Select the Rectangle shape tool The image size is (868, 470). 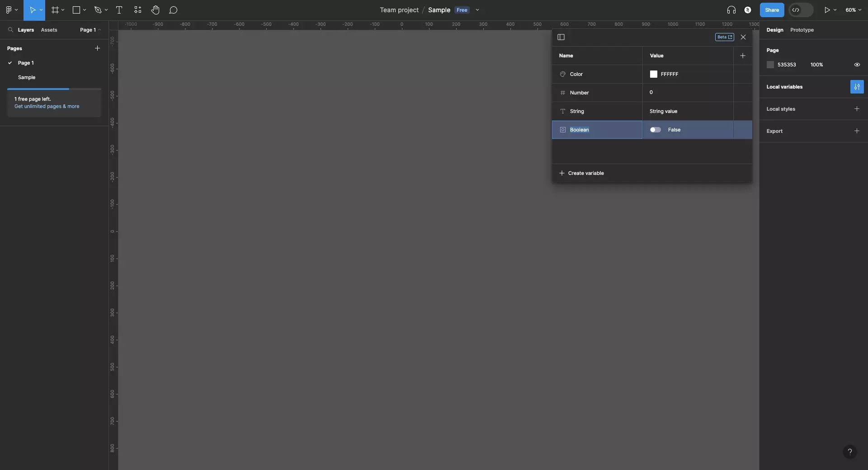click(75, 10)
